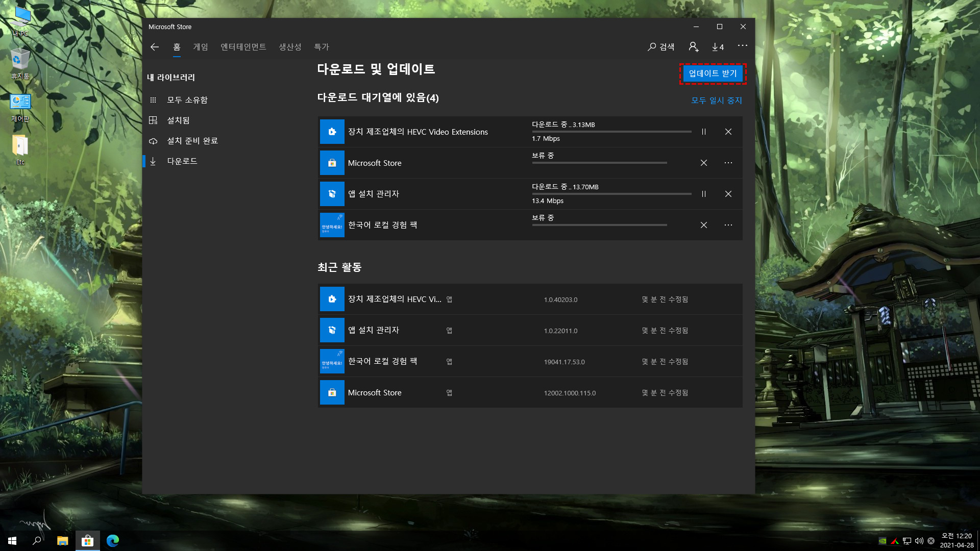Open Etc folder on desktop
The width and height of the screenshot is (980, 551).
tap(20, 151)
